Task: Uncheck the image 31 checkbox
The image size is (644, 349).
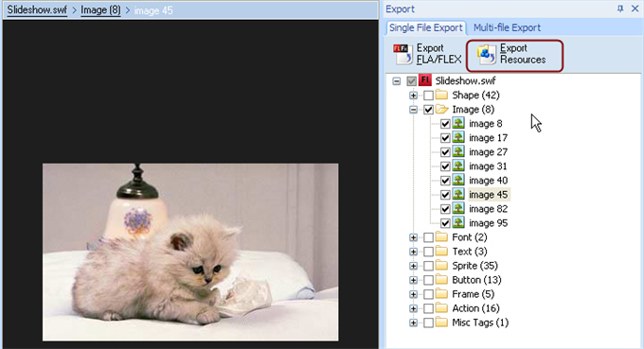Action: (x=445, y=166)
